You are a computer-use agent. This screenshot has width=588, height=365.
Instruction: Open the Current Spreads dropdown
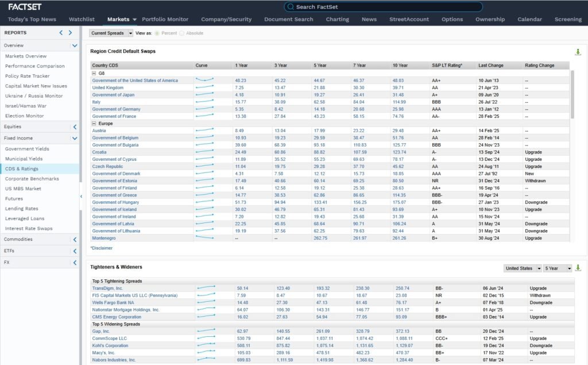click(111, 33)
